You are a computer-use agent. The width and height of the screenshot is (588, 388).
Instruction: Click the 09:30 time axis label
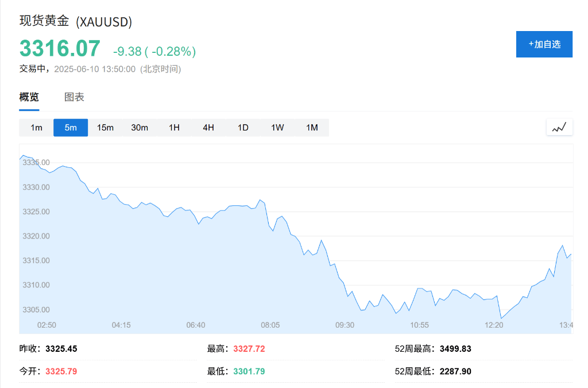click(x=345, y=325)
